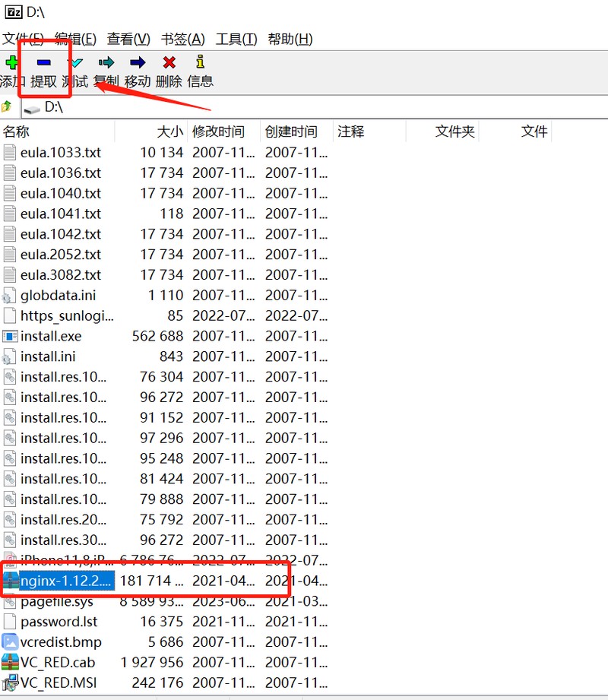The height and width of the screenshot is (700, 608).
Task: Click size value 1 927 956
Action: pyautogui.click(x=152, y=662)
